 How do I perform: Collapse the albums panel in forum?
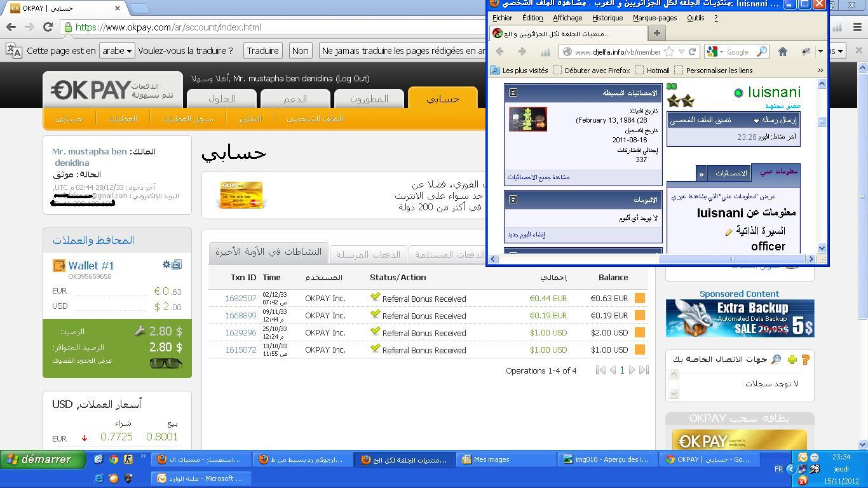point(513,200)
